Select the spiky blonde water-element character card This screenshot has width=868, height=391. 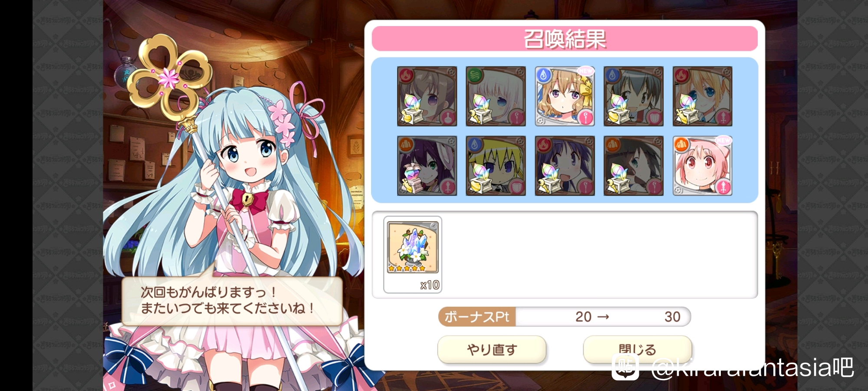click(496, 166)
